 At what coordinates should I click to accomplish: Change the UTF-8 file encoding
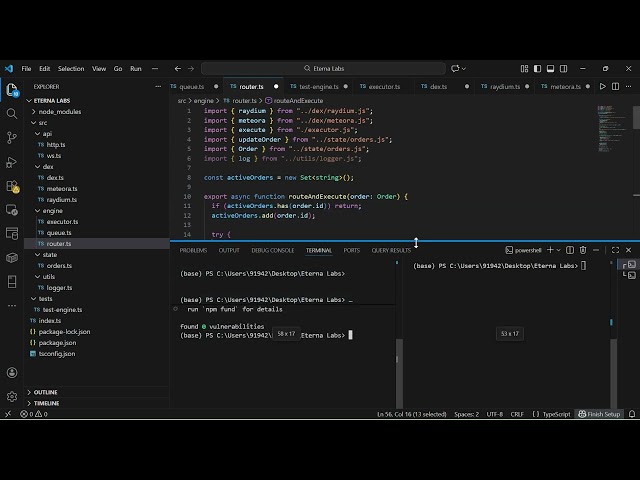(495, 414)
